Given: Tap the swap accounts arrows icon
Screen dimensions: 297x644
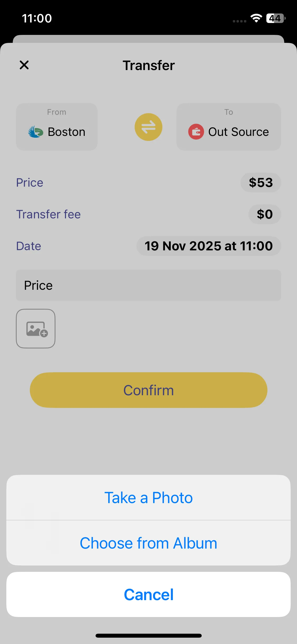Looking at the screenshot, I should [148, 127].
